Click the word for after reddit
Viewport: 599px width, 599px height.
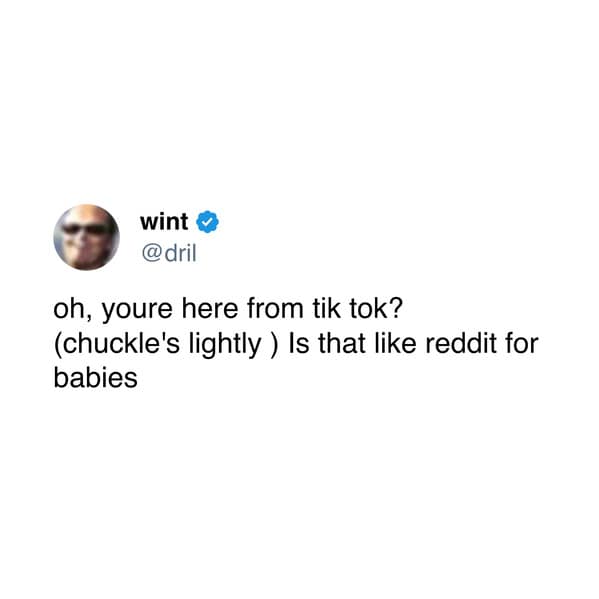522,343
